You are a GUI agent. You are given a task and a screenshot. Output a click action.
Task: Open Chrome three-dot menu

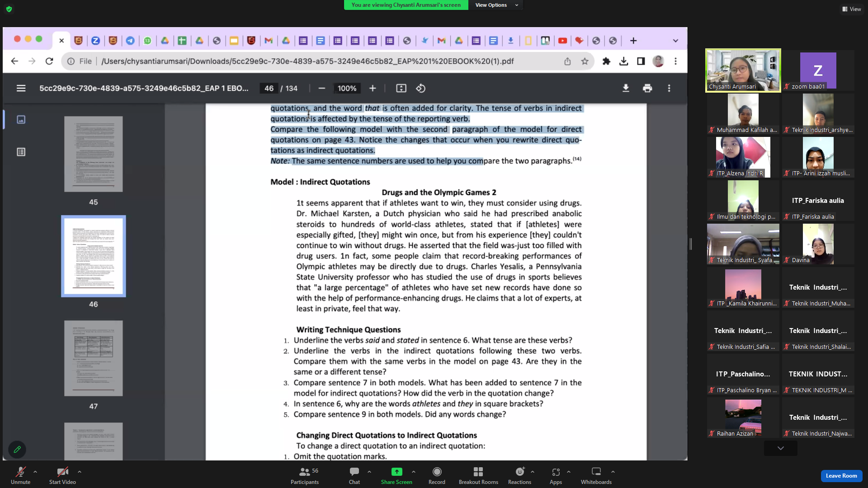[x=675, y=61]
